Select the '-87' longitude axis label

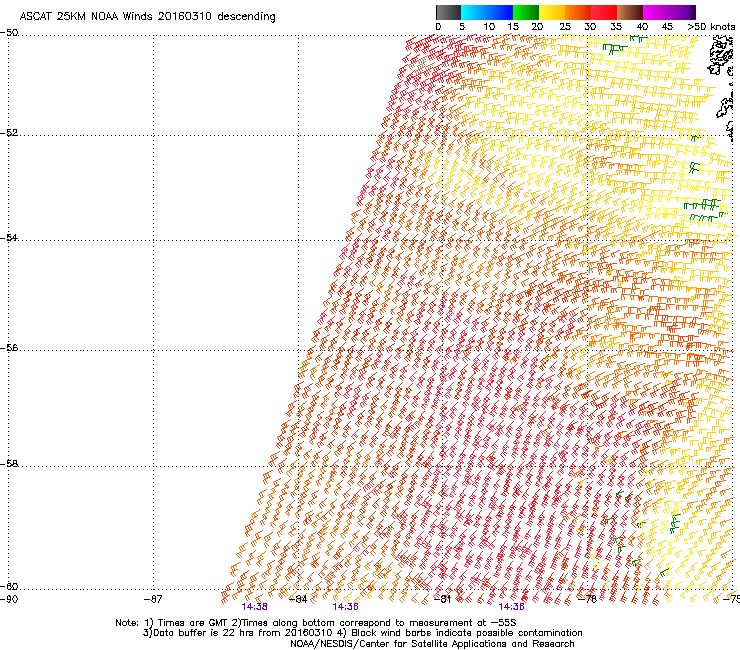coord(153,599)
